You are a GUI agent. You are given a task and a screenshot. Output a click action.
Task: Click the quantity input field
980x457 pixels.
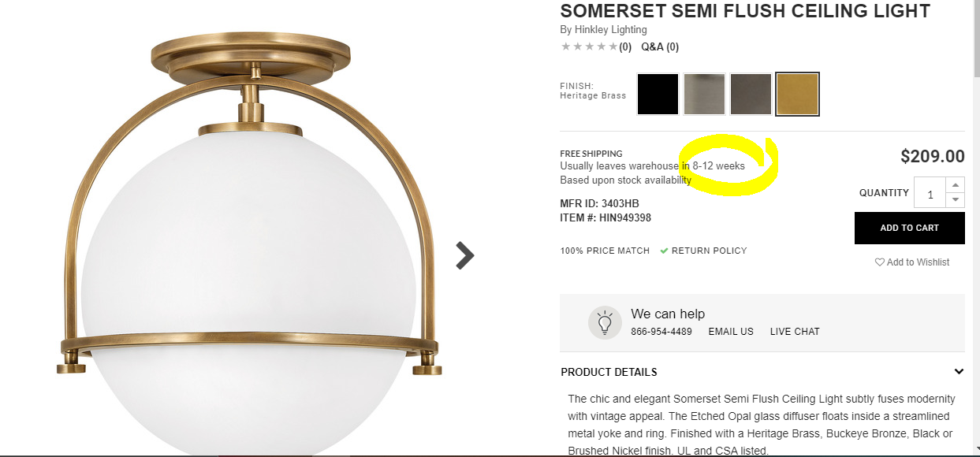click(x=930, y=193)
